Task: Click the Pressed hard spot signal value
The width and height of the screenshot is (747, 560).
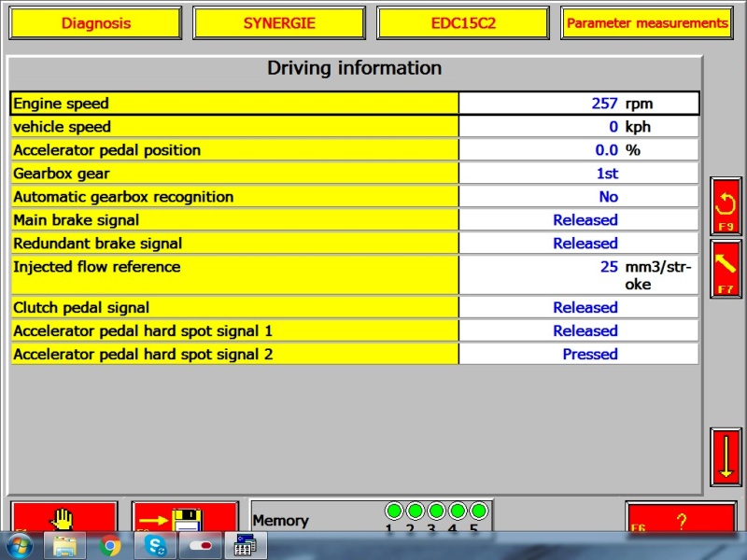Action: [590, 355]
